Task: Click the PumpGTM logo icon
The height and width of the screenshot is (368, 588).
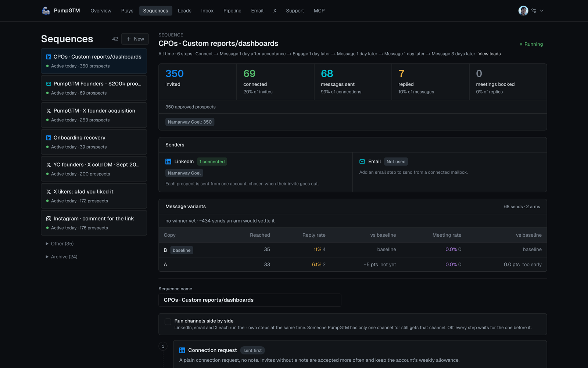Action: click(46, 11)
